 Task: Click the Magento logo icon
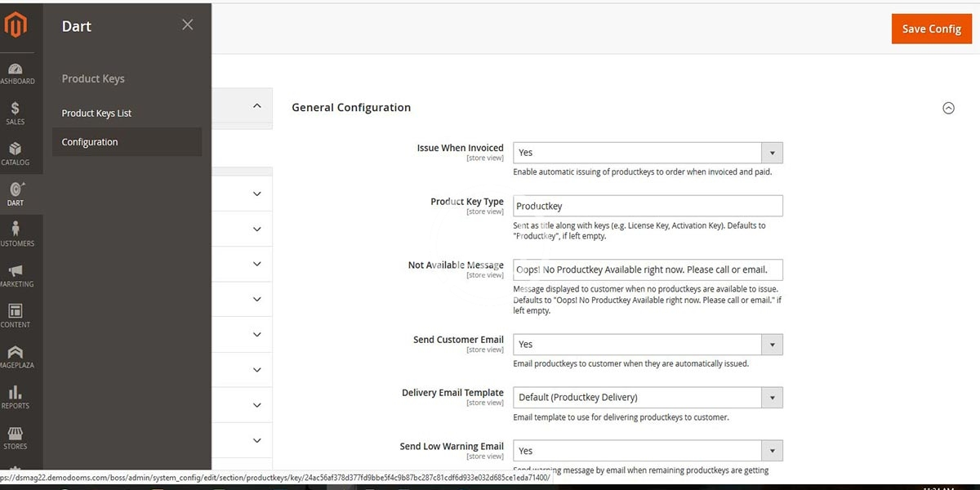tap(16, 26)
